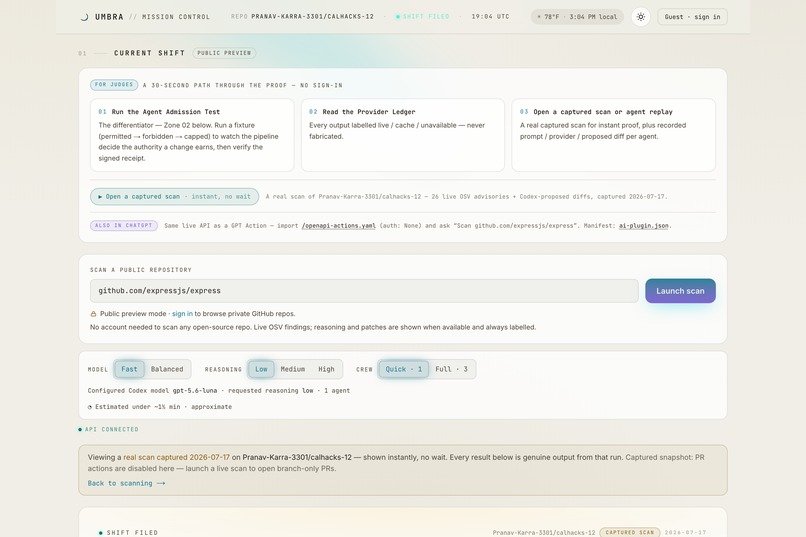Click the Also in ChatGPT badge
Viewport: 806px width, 537px height.
124,226
